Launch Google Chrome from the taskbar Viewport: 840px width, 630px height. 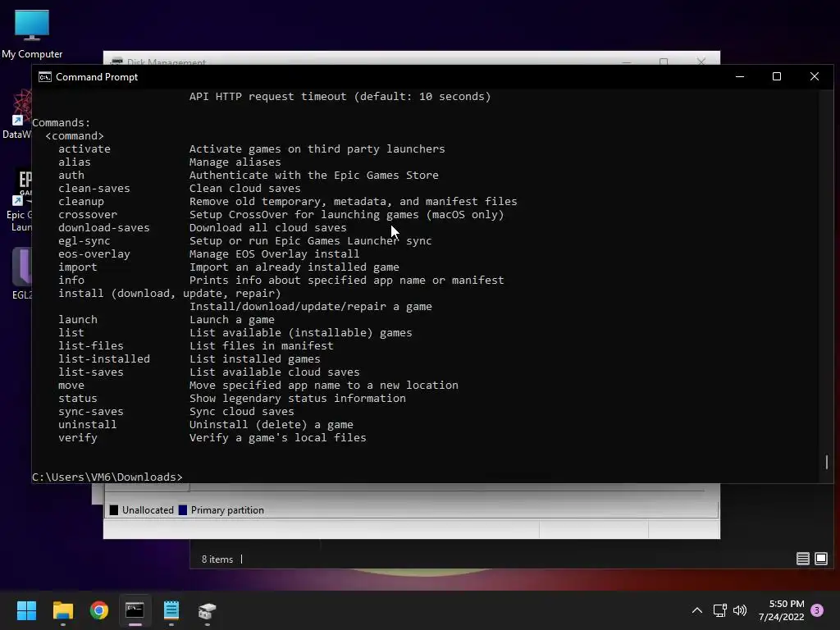[x=99, y=610]
